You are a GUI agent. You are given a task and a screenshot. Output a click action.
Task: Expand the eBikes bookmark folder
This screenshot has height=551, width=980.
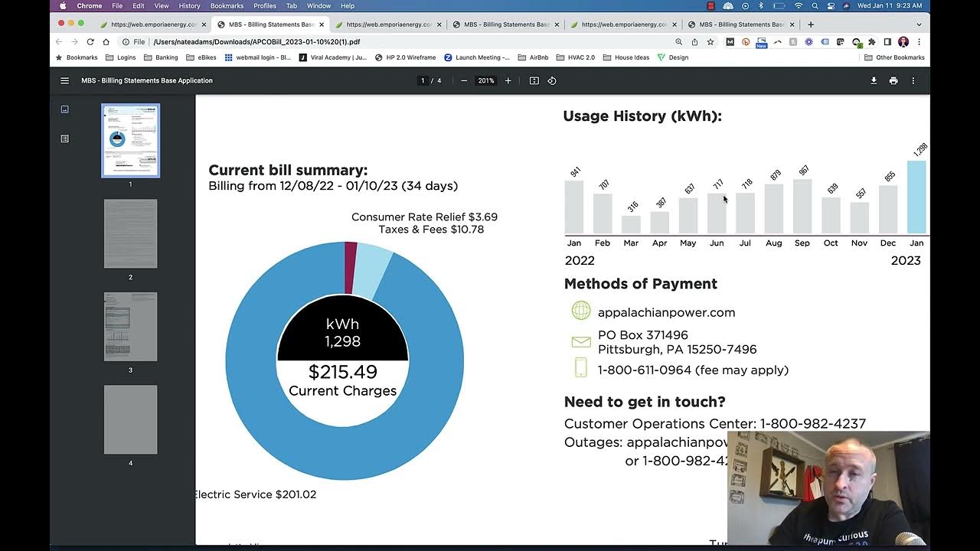(201, 57)
